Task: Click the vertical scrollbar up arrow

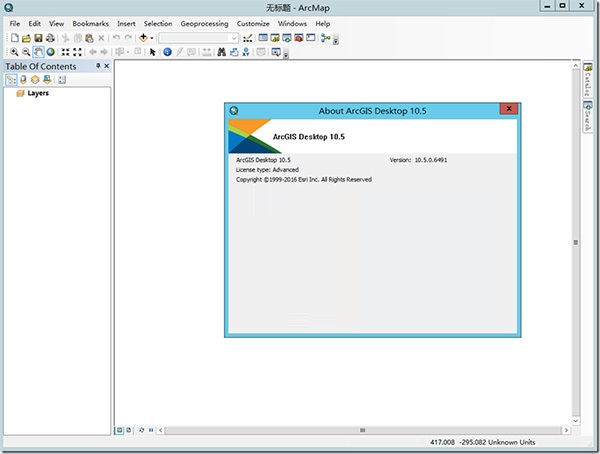Action: tap(576, 65)
